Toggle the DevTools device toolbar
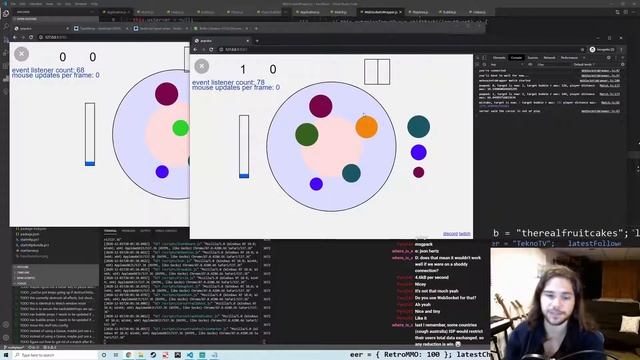640x360 pixels. click(x=484, y=58)
